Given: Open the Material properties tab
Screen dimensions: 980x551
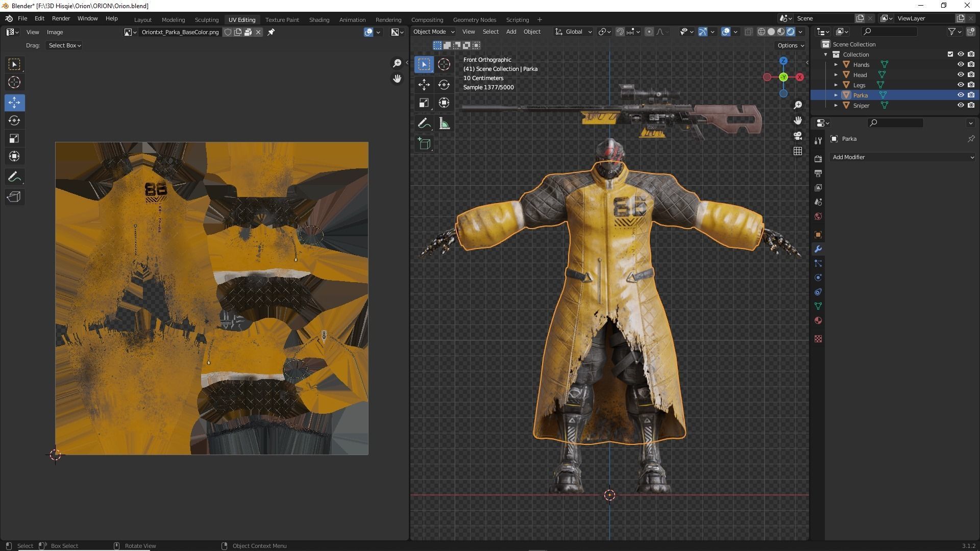Looking at the screenshot, I should click(818, 320).
